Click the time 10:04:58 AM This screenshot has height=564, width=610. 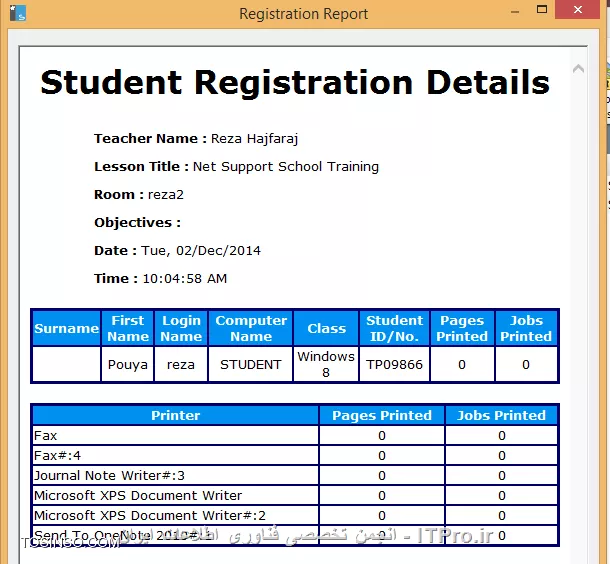coord(185,278)
